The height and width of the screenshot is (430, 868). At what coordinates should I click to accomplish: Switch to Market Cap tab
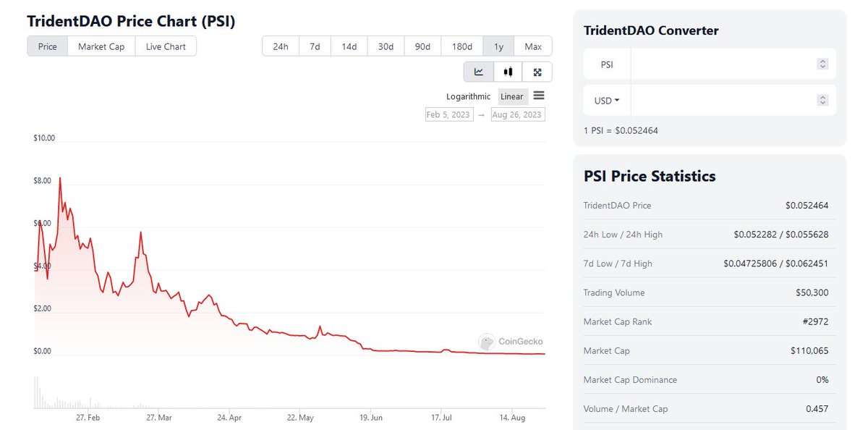(101, 46)
